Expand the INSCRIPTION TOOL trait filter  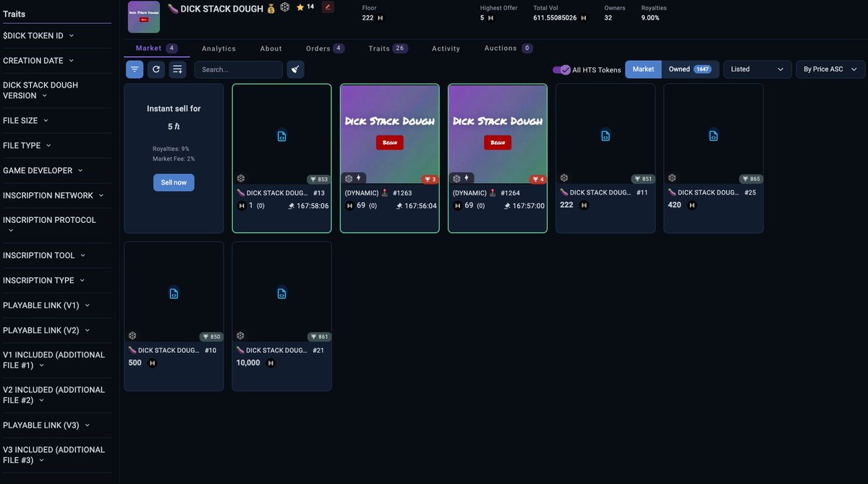click(x=44, y=255)
